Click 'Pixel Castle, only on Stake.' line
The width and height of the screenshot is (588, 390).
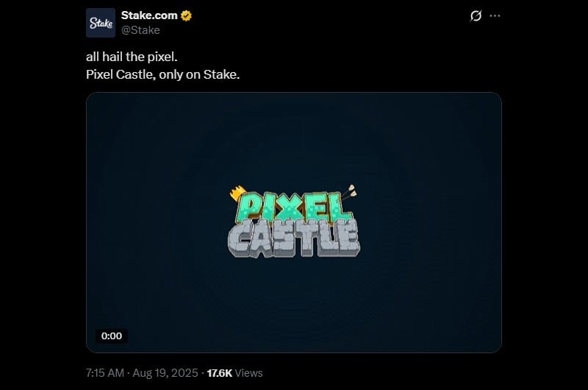click(162, 75)
